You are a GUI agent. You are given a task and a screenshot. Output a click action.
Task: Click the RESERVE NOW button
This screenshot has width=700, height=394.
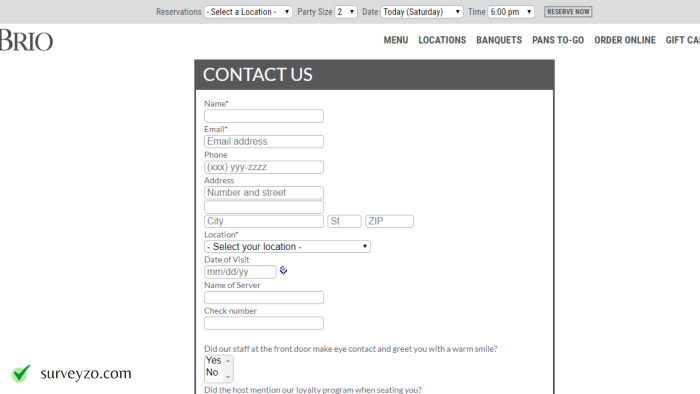coord(568,12)
